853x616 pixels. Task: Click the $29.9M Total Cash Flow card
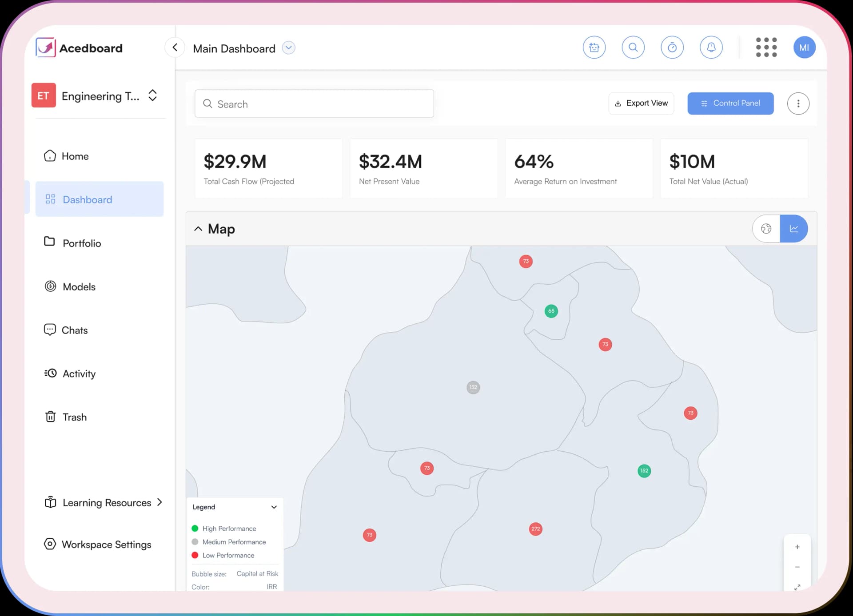[268, 168]
